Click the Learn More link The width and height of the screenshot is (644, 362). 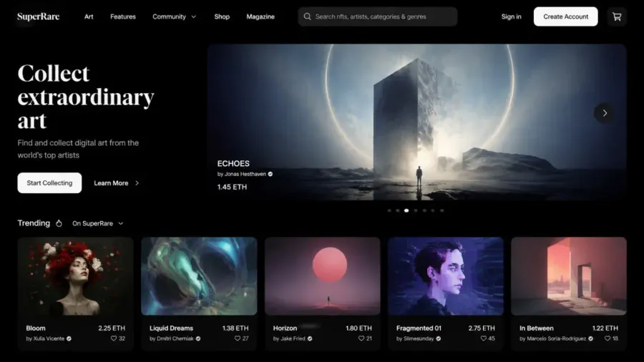coord(111,183)
